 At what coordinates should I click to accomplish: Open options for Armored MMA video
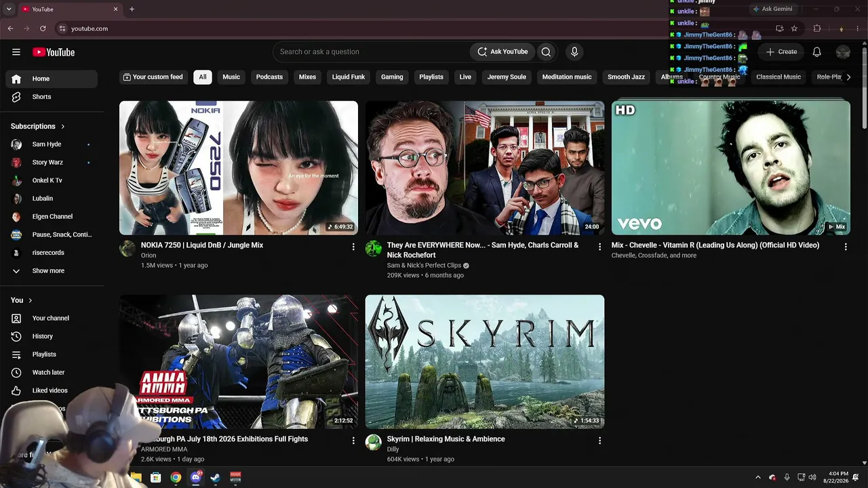(x=353, y=441)
